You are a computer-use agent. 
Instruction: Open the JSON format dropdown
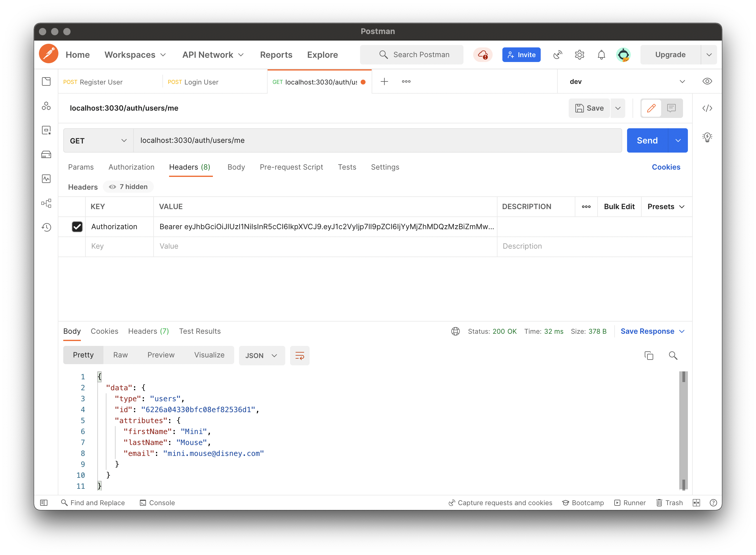(x=262, y=355)
